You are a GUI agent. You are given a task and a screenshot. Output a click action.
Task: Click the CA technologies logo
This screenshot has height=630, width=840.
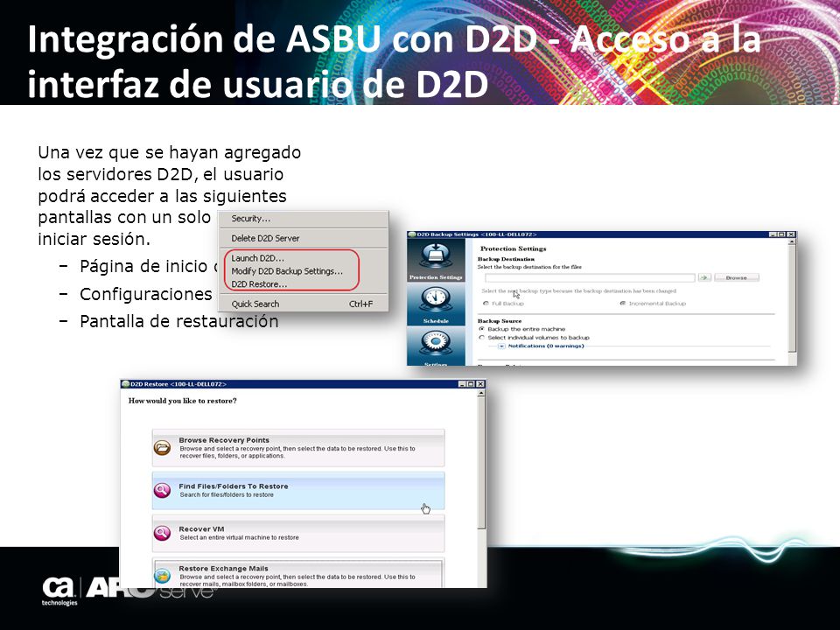point(59,591)
